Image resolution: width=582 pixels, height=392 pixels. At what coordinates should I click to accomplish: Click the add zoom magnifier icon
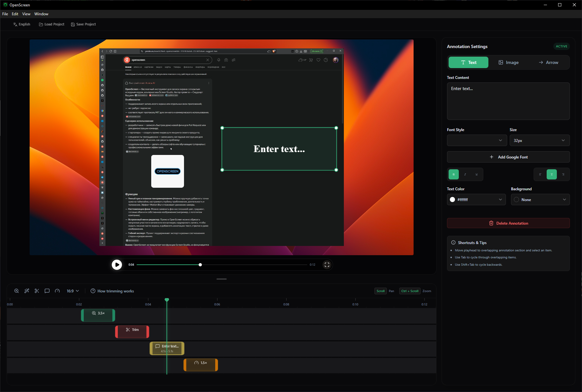click(x=17, y=291)
